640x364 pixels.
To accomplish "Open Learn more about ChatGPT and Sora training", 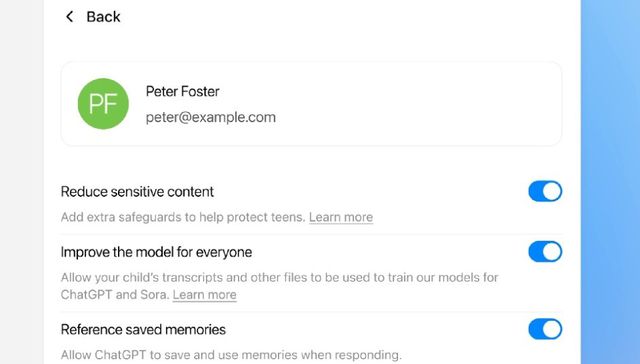I will tap(204, 295).
